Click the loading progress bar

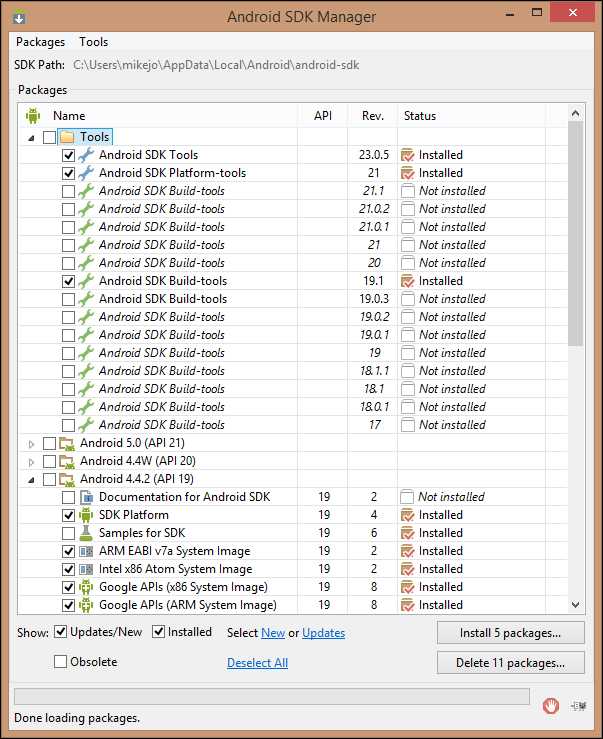[x=272, y=696]
